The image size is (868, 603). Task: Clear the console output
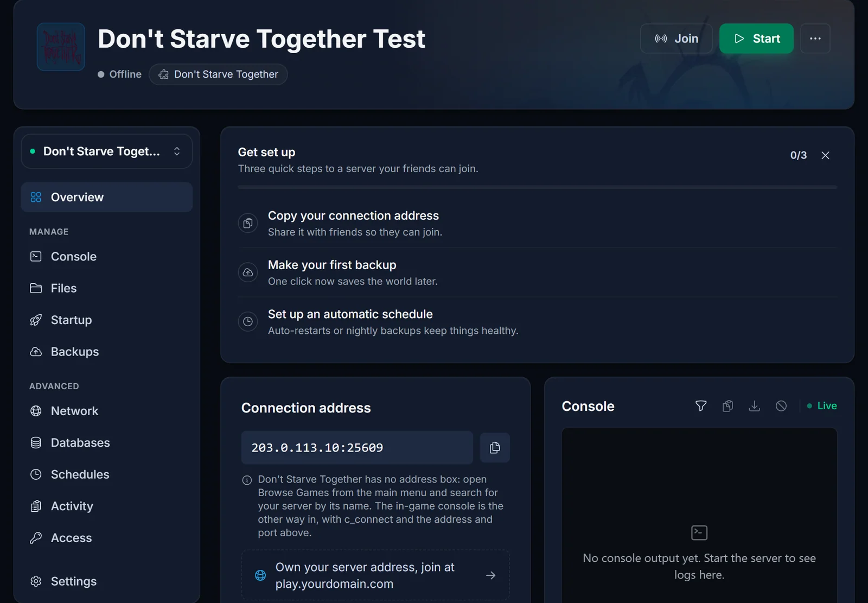pyautogui.click(x=781, y=406)
